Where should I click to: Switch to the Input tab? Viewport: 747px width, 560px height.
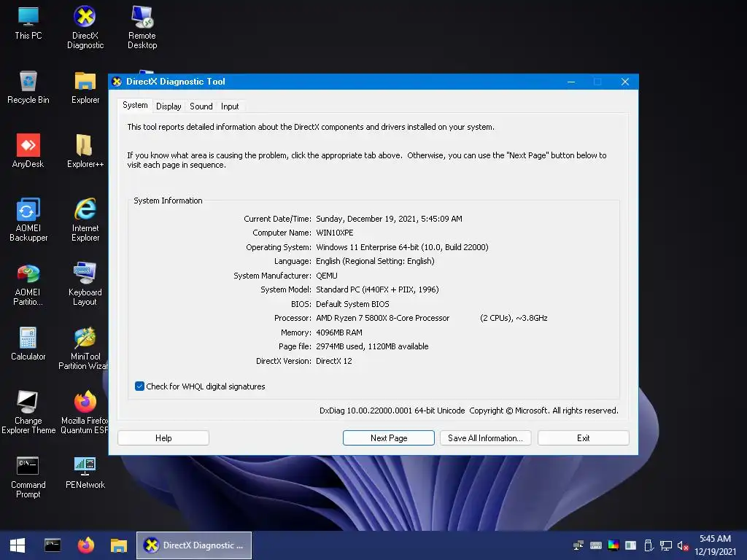pyautogui.click(x=230, y=106)
